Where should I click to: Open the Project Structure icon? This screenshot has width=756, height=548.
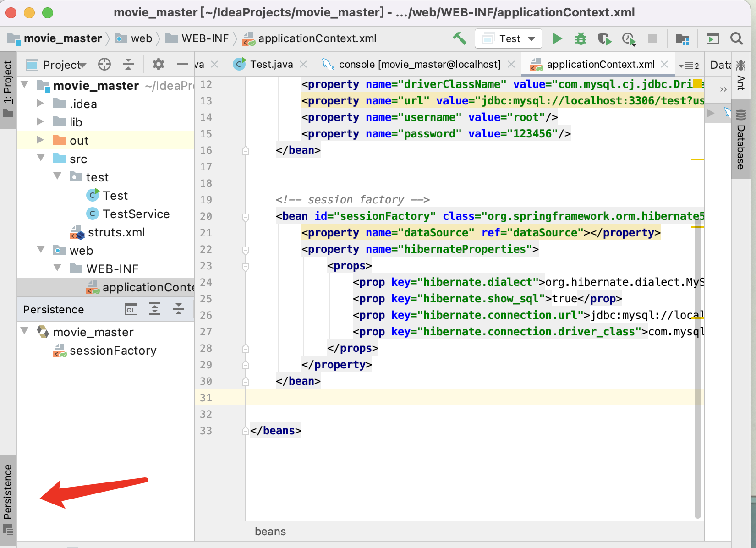tap(683, 39)
